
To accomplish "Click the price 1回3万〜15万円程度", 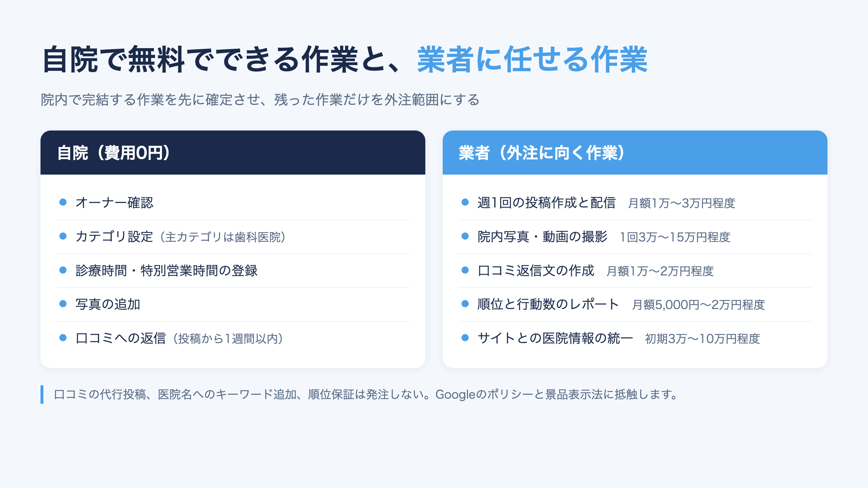I will point(675,237).
